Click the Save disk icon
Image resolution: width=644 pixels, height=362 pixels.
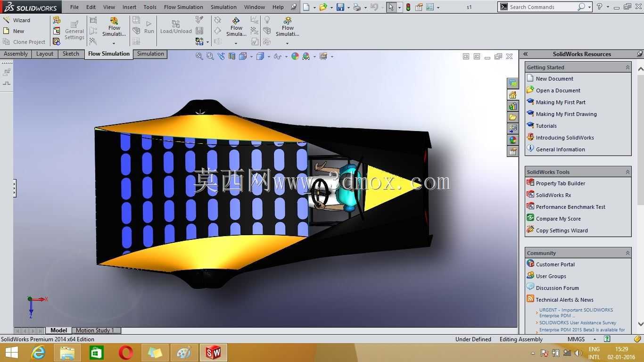click(340, 7)
